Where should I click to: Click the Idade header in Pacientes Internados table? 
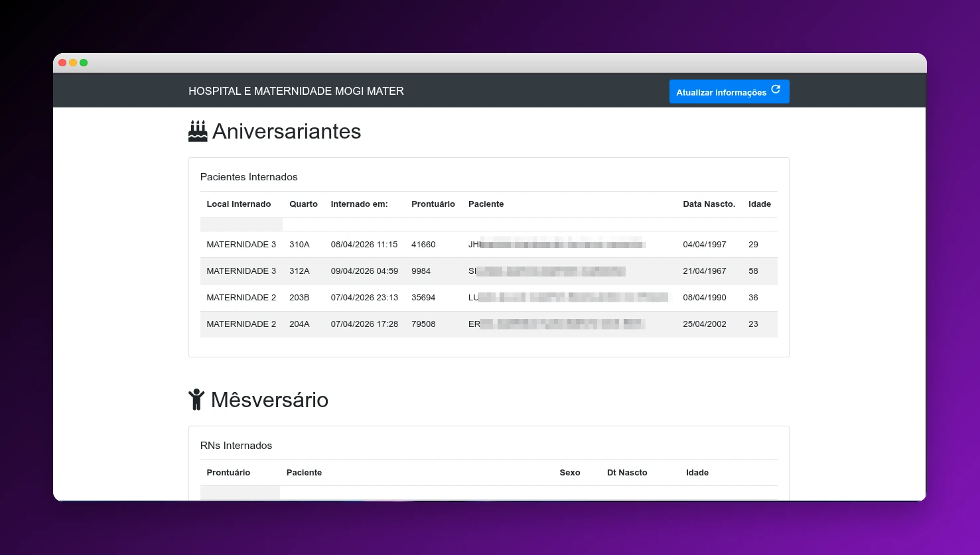[760, 204]
